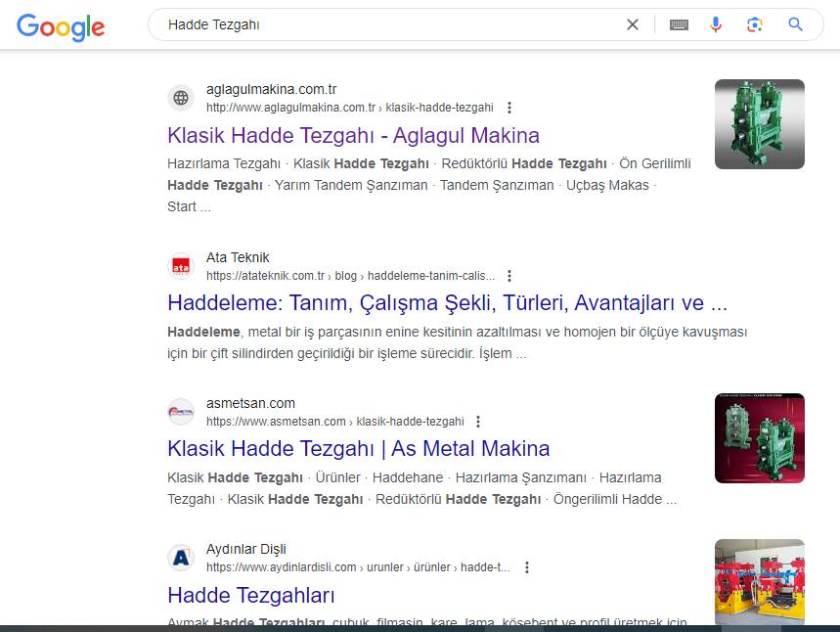This screenshot has width=840, height=632.
Task: Click the Google logo
Action: [x=61, y=26]
